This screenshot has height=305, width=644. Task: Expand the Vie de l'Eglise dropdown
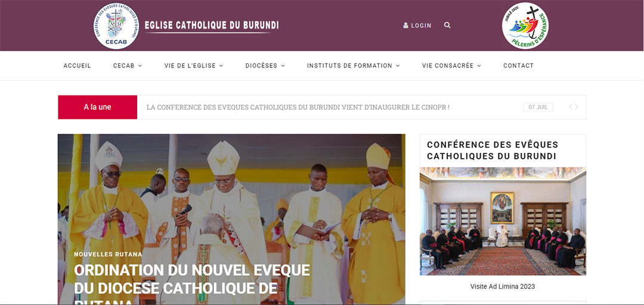click(193, 66)
